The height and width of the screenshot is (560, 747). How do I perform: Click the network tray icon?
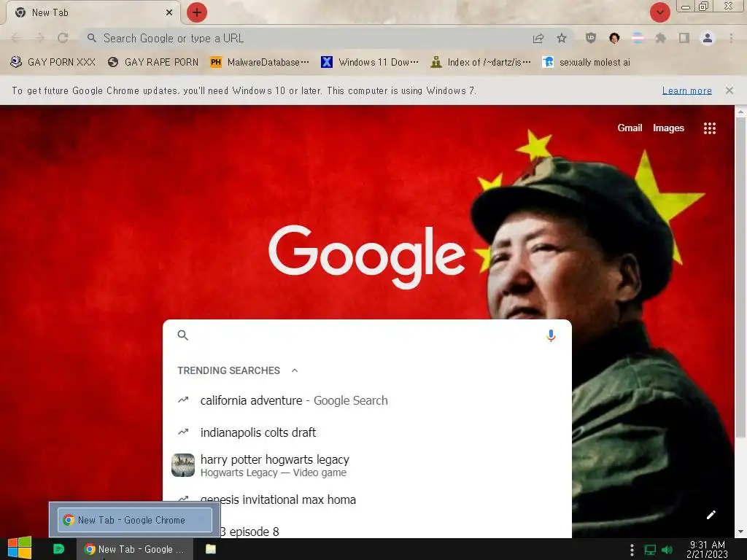tap(650, 550)
